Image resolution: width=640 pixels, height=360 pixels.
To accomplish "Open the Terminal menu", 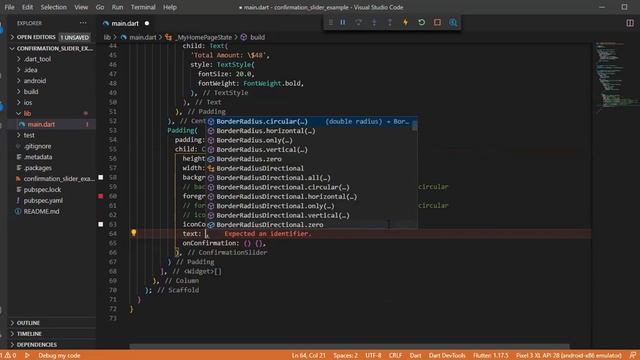I will [143, 7].
